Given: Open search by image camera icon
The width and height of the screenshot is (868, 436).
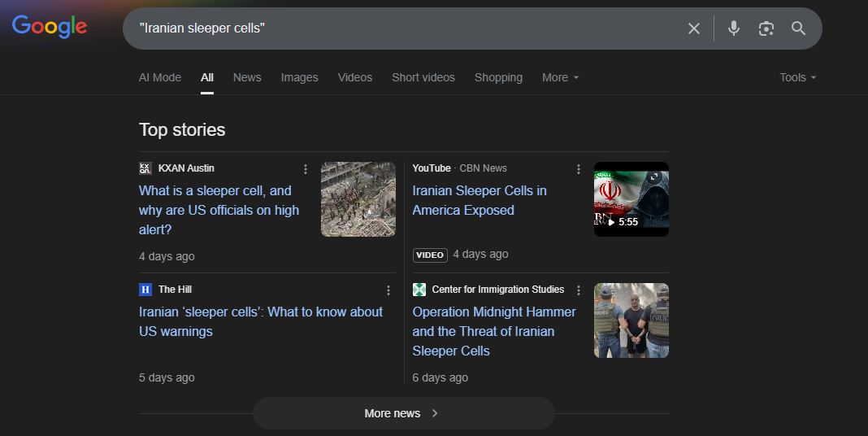Looking at the screenshot, I should point(766,28).
